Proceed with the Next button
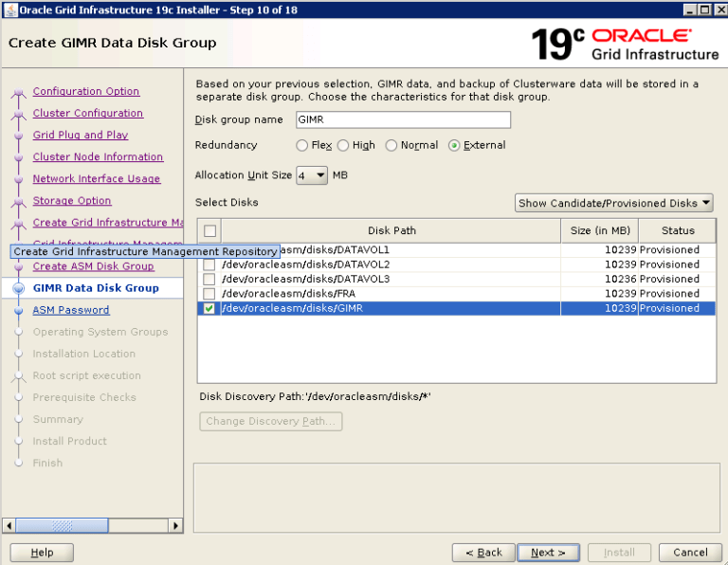 click(x=548, y=553)
